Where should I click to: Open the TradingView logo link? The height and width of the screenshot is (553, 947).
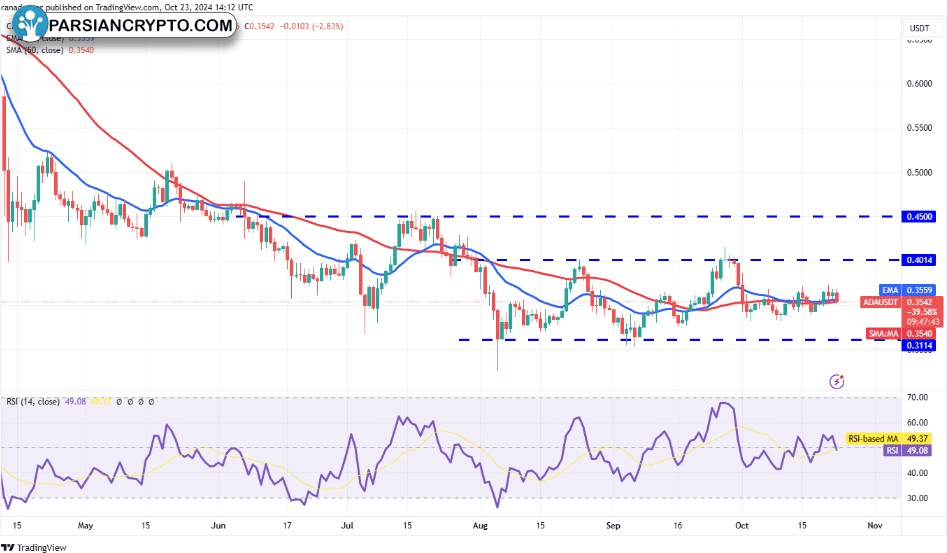[x=34, y=548]
